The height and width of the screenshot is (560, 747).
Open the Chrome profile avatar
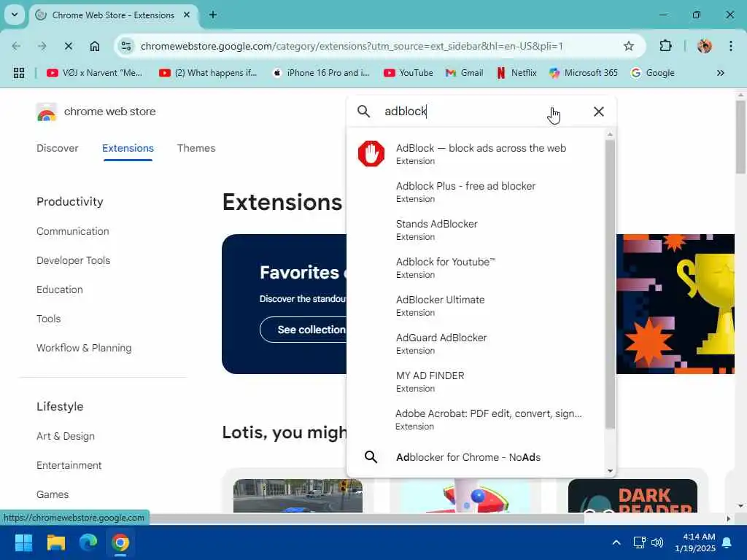[705, 46]
